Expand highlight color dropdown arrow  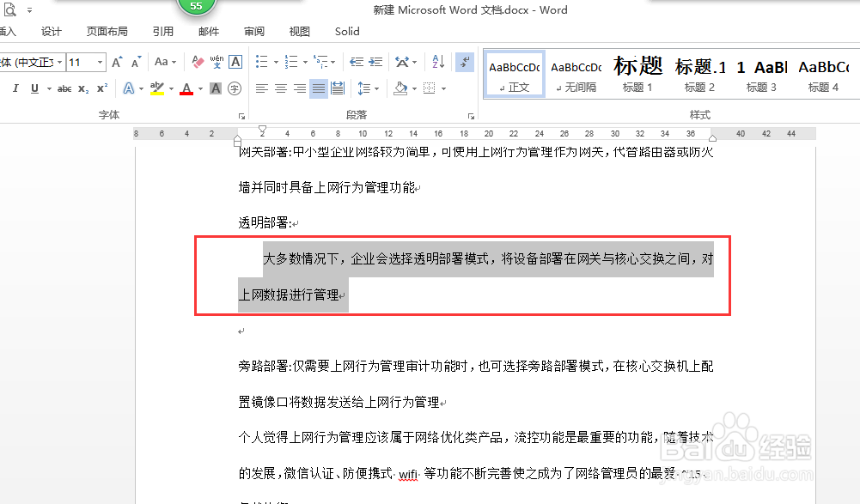(171, 88)
